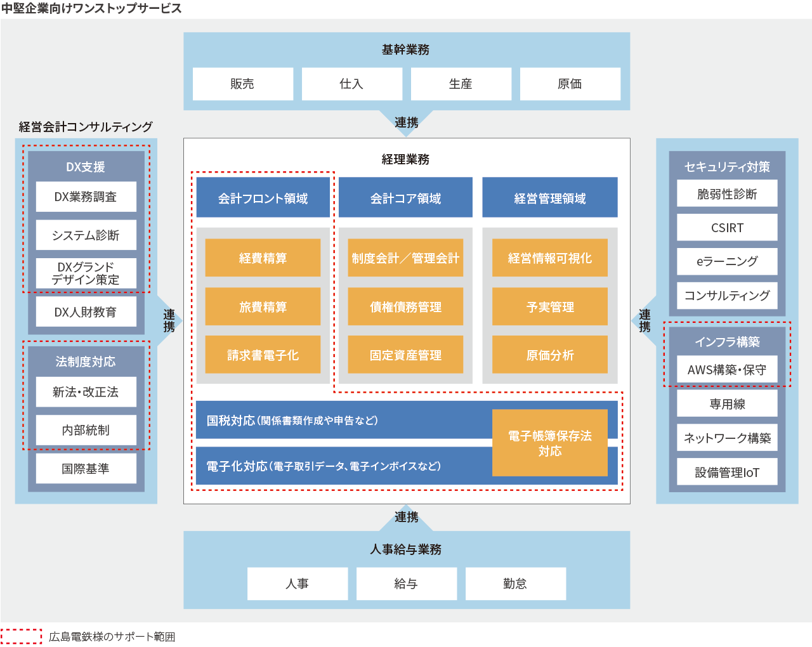Click the 連携 label below 基幹業務
This screenshot has height=647, width=812.
tap(406, 122)
